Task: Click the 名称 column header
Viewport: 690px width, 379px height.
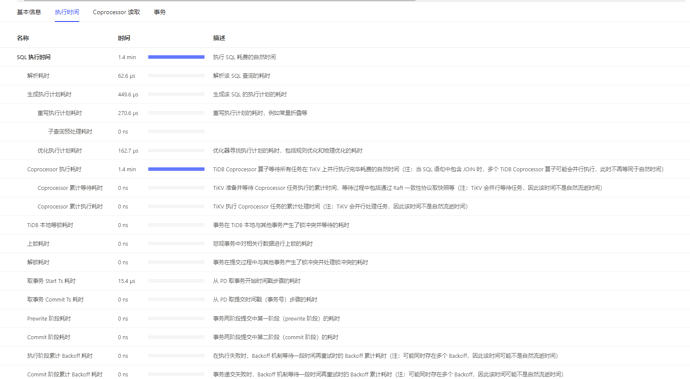Action: click(x=23, y=38)
